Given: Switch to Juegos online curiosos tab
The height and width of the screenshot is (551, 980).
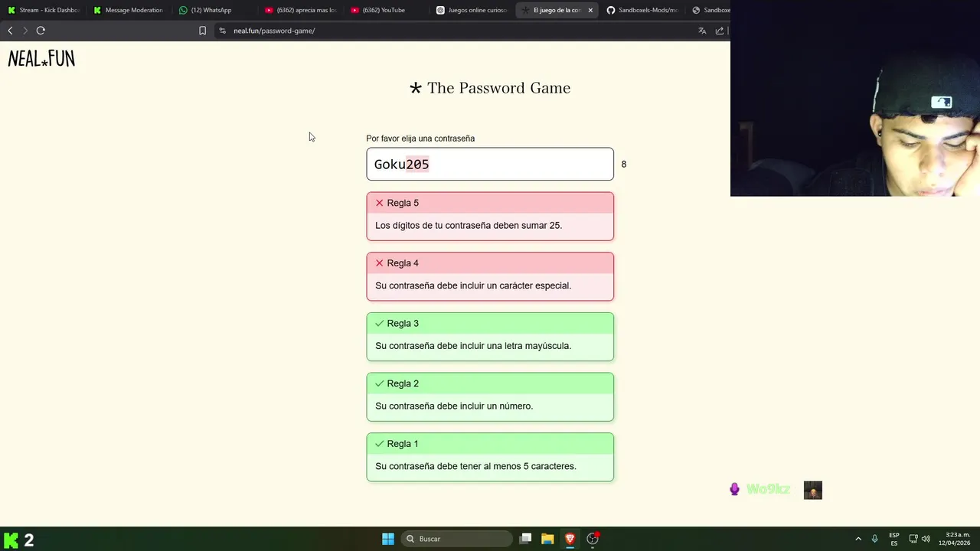Looking at the screenshot, I should [472, 10].
